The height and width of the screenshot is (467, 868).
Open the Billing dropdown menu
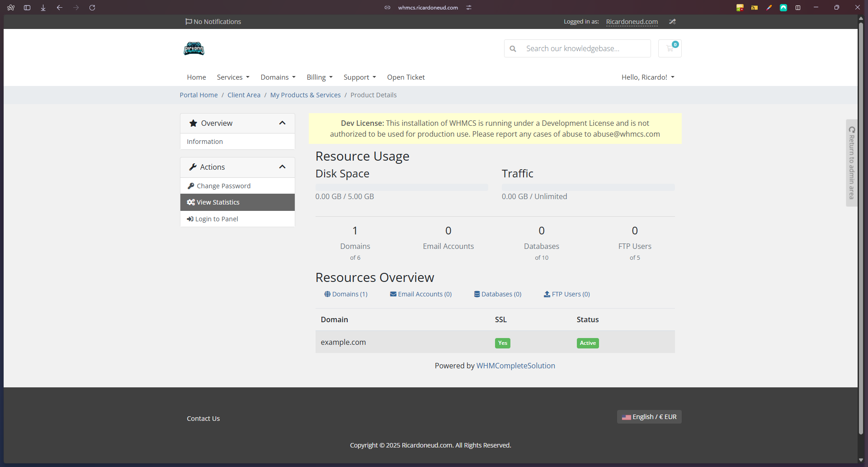click(319, 77)
